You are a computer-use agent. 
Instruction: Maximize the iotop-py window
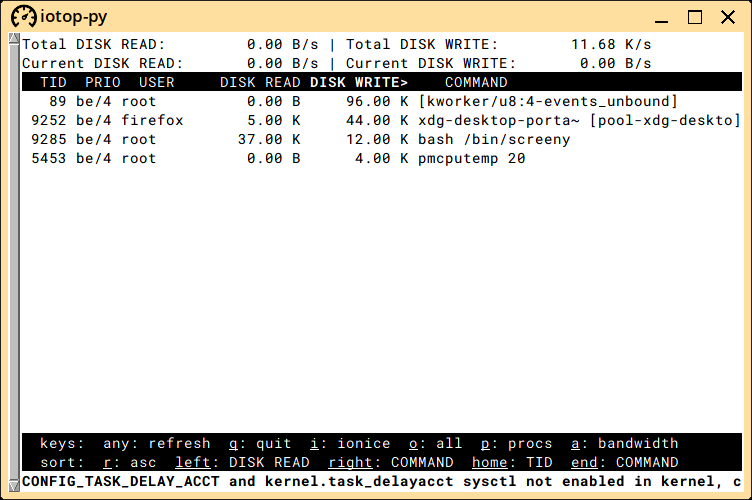695,18
